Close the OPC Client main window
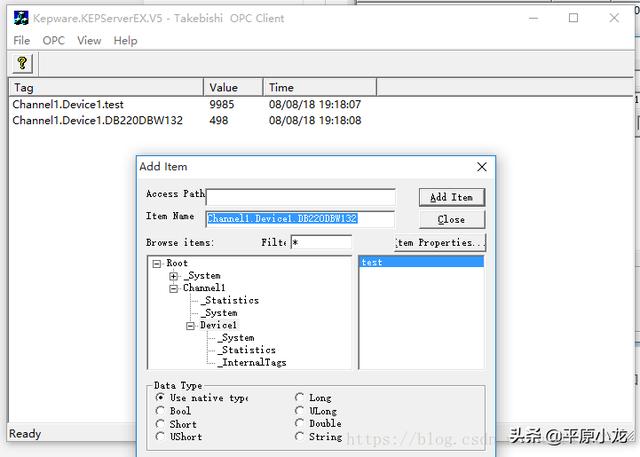 pyautogui.click(x=614, y=18)
